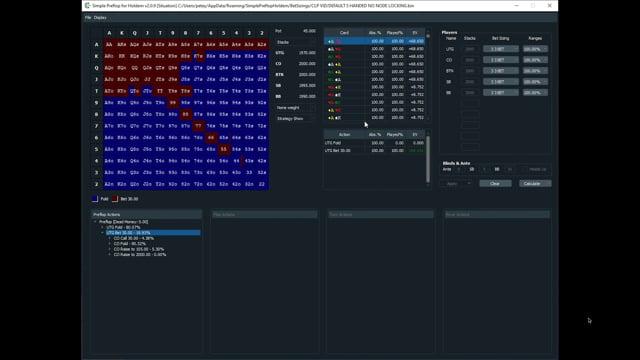Image resolution: width=640 pixels, height=360 pixels.
Task: Select the highlighted first card combo row
Action: click(374, 41)
